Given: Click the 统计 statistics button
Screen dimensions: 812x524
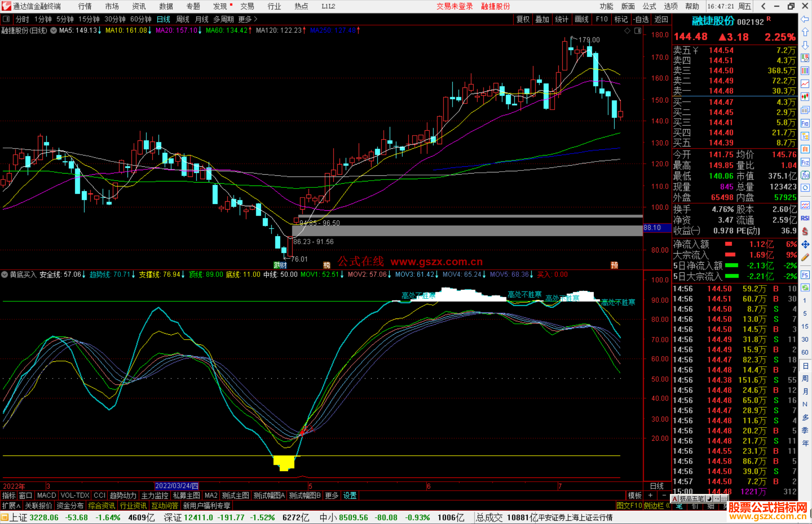Looking at the screenshot, I should coord(562,19).
